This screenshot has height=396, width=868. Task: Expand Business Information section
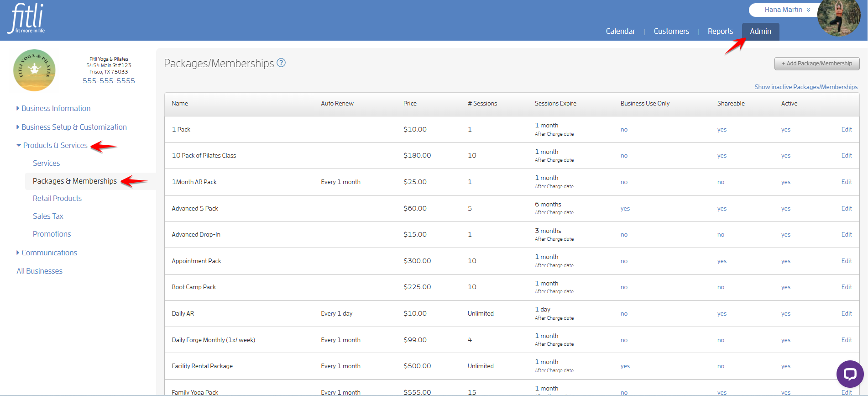(x=53, y=108)
